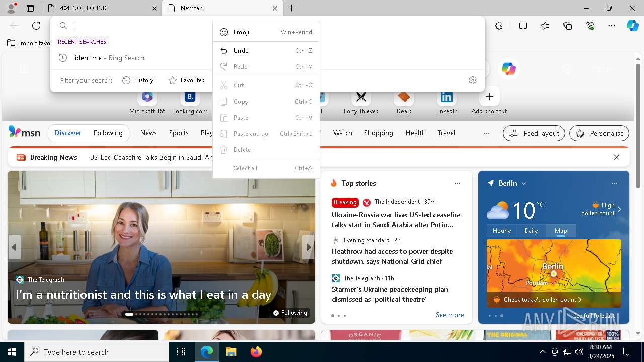The height and width of the screenshot is (362, 644).
Task: Open address bar search settings gear
Action: click(473, 80)
